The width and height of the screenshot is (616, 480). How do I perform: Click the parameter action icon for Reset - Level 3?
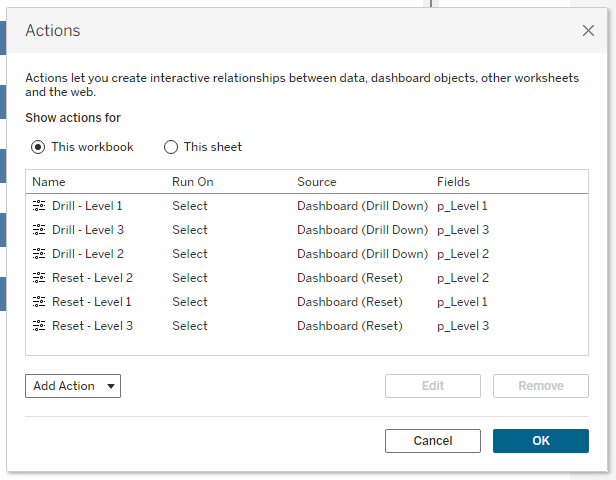coord(39,326)
